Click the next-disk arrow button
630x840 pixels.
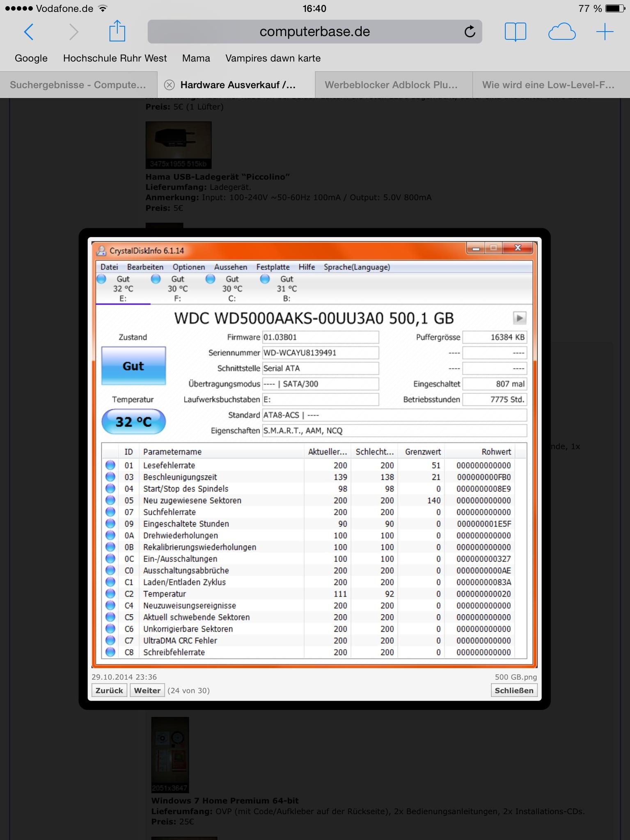[x=520, y=318]
